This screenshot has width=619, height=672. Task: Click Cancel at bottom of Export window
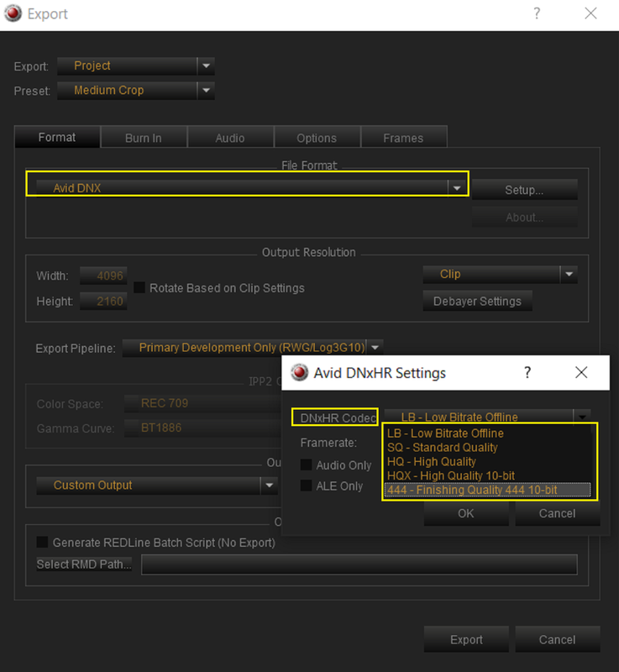coord(558,639)
